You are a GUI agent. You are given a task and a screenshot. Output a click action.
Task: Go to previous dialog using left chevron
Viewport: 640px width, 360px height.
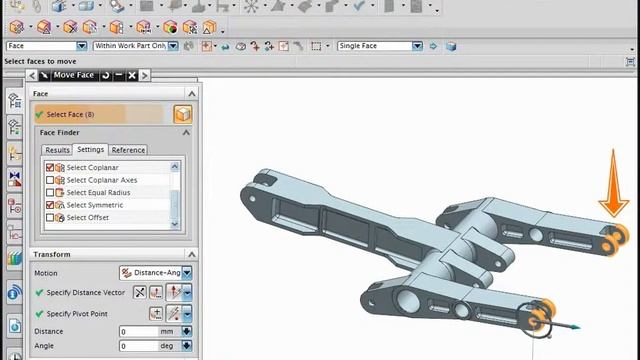tap(32, 75)
